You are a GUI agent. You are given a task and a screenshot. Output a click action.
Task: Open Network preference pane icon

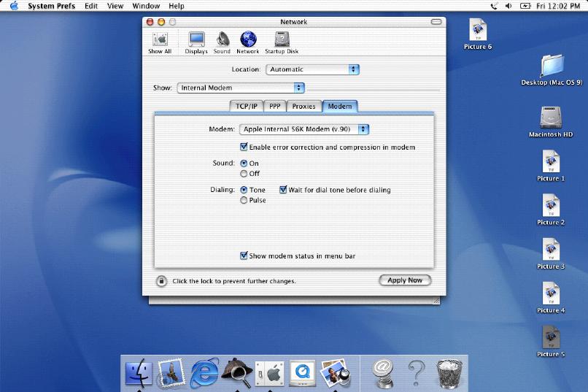[x=248, y=43]
